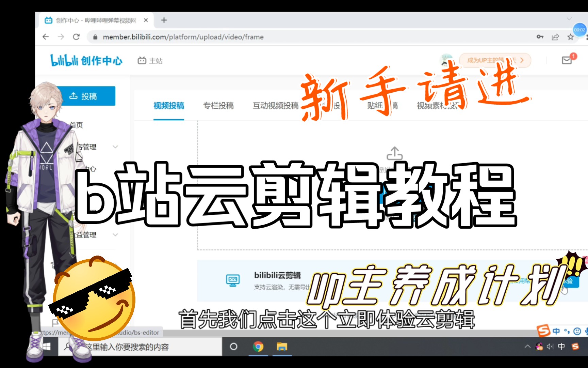The height and width of the screenshot is (368, 588).
Task: Click the share page icon in address bar
Action: [555, 37]
